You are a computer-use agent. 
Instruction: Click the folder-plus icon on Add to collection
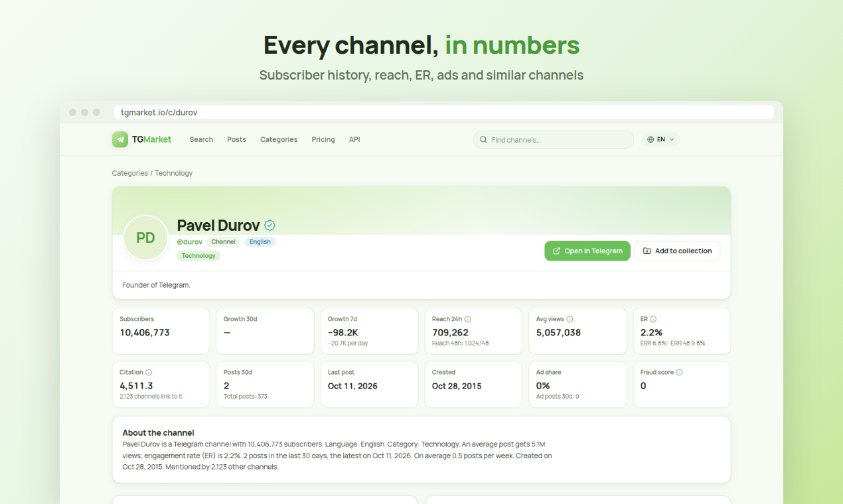click(x=647, y=251)
